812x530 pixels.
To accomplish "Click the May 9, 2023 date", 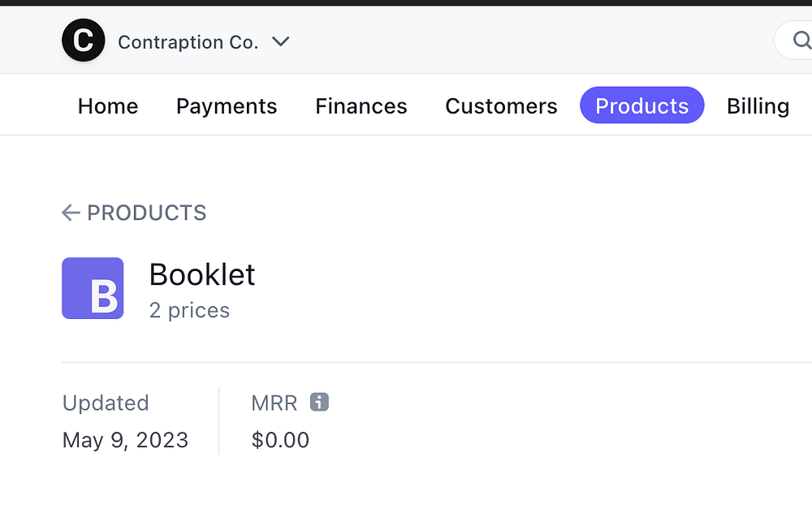I will click(x=125, y=440).
